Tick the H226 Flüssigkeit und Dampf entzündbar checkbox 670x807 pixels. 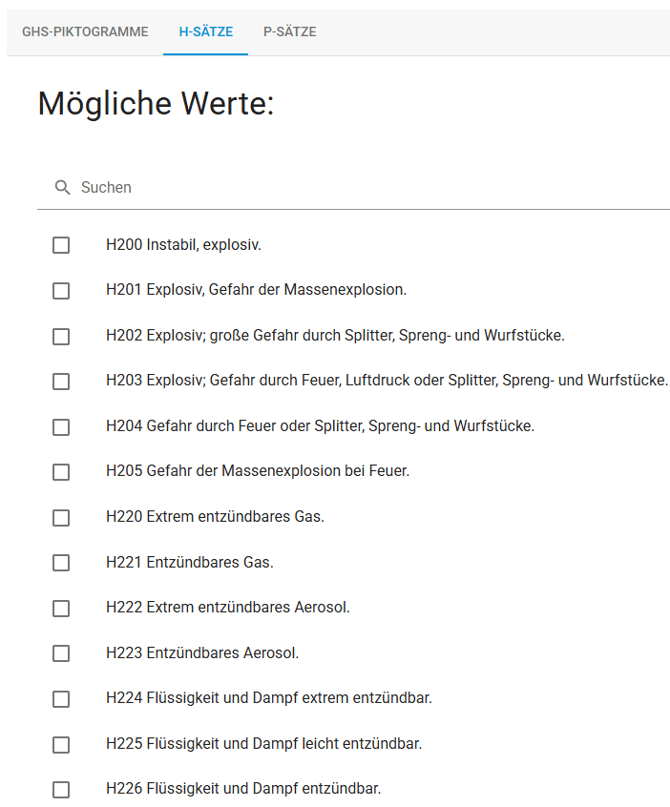[61, 789]
